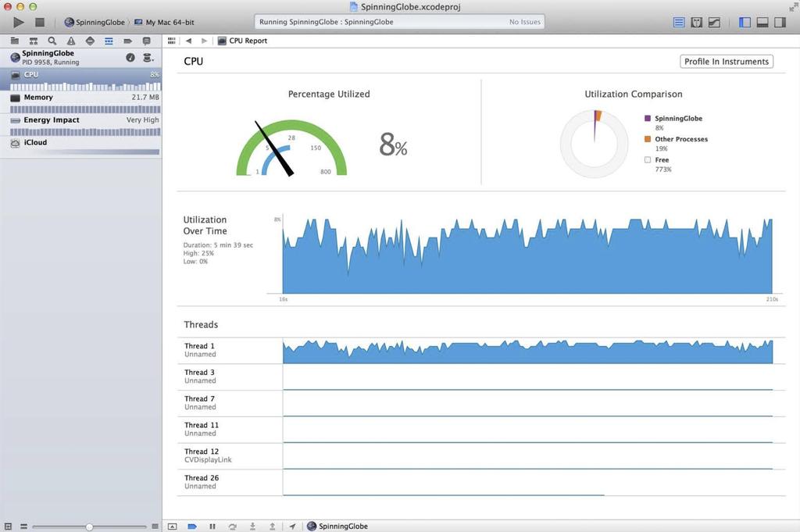Click the white Free legend swatch
Image resolution: width=800 pixels, height=532 pixels.
pos(648,159)
